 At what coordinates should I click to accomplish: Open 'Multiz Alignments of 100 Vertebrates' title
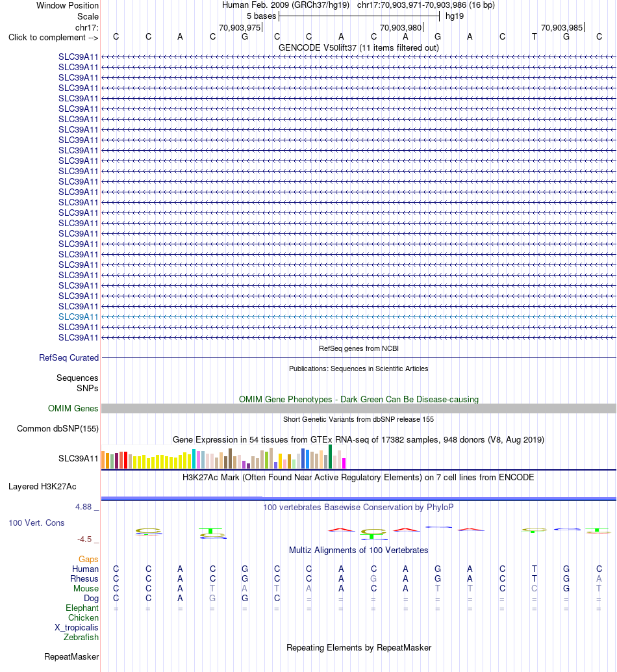(x=359, y=550)
